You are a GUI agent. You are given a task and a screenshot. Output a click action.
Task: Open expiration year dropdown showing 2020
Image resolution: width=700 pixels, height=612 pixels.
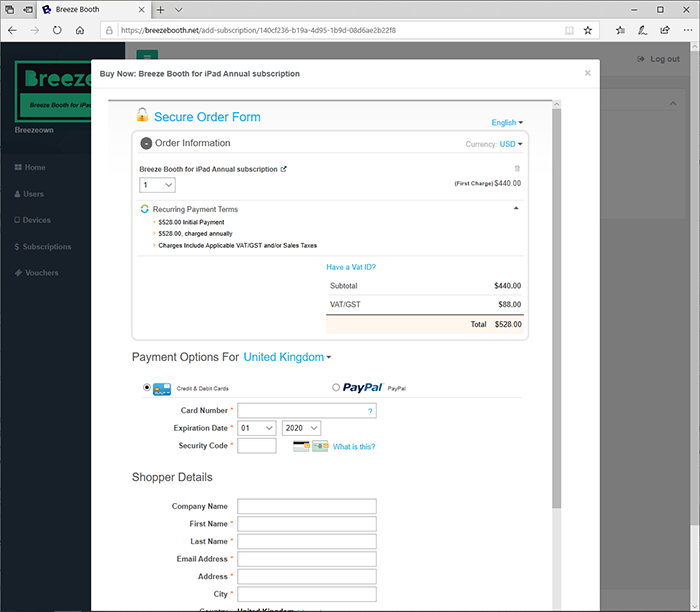[301, 428]
